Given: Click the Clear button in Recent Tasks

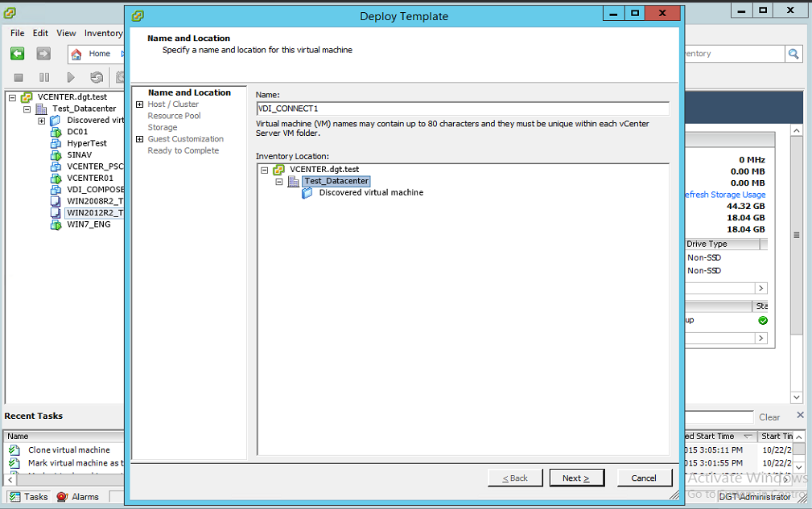Looking at the screenshot, I should pos(769,417).
